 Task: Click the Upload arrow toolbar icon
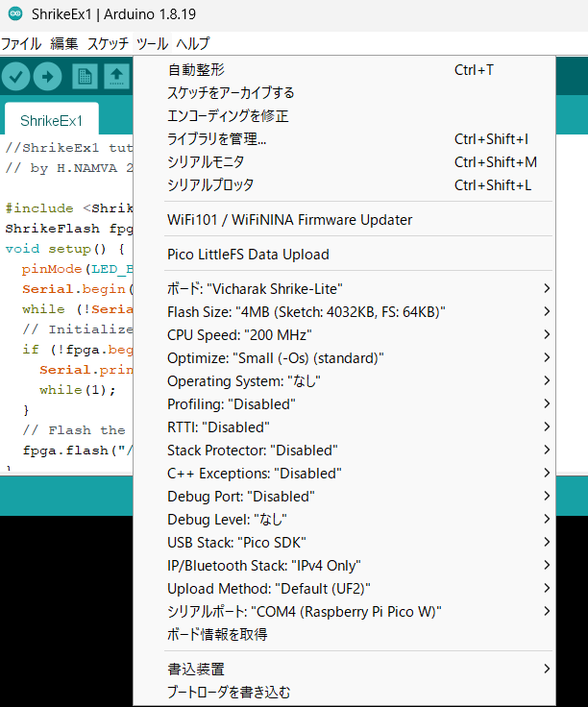pos(47,77)
